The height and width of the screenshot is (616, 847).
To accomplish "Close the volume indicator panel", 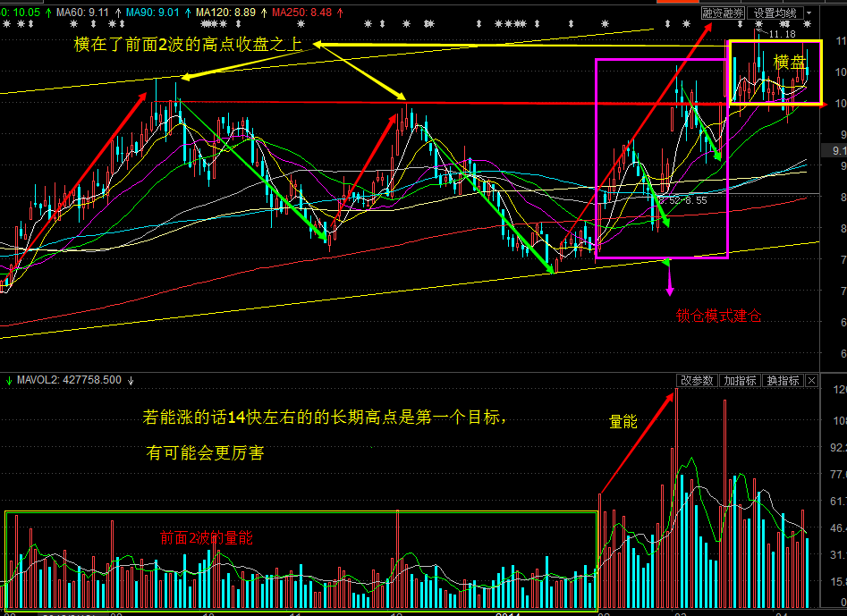I will tap(811, 381).
